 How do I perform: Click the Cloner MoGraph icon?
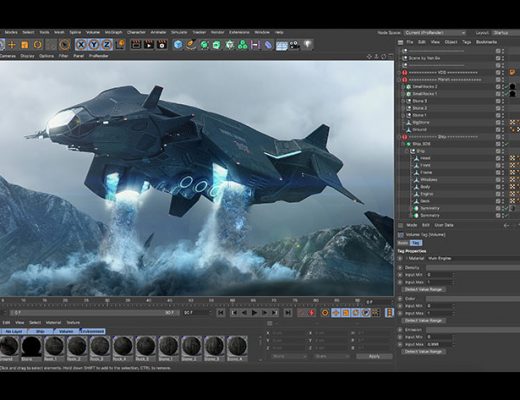pos(230,44)
